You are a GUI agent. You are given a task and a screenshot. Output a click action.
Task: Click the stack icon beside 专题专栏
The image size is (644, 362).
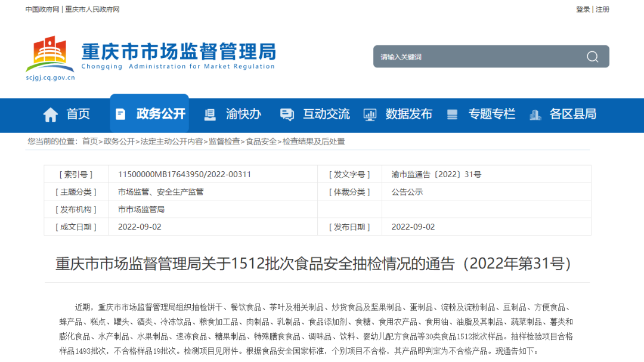click(452, 115)
